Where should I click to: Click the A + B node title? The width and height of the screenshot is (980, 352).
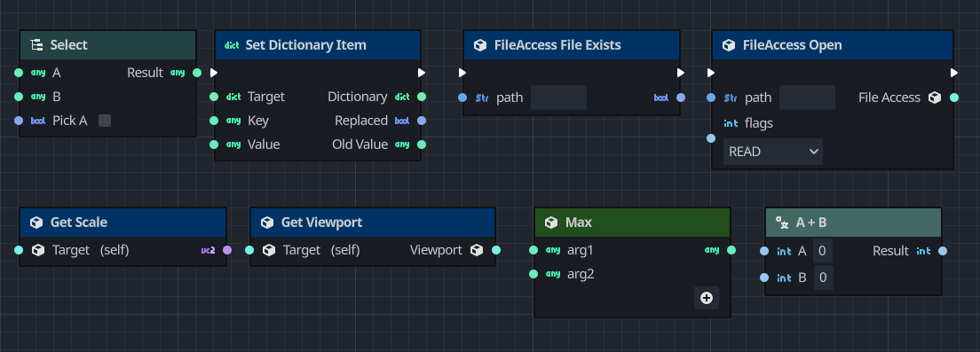811,223
